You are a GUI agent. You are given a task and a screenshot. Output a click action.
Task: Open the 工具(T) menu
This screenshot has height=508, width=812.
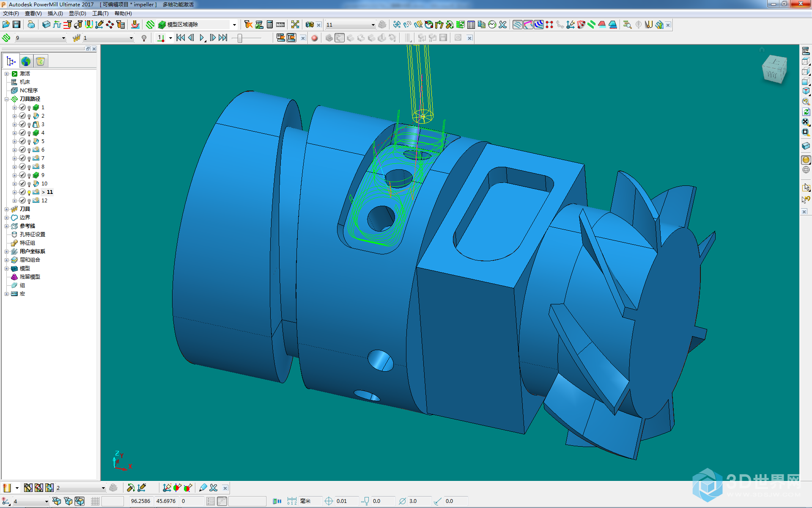[100, 14]
